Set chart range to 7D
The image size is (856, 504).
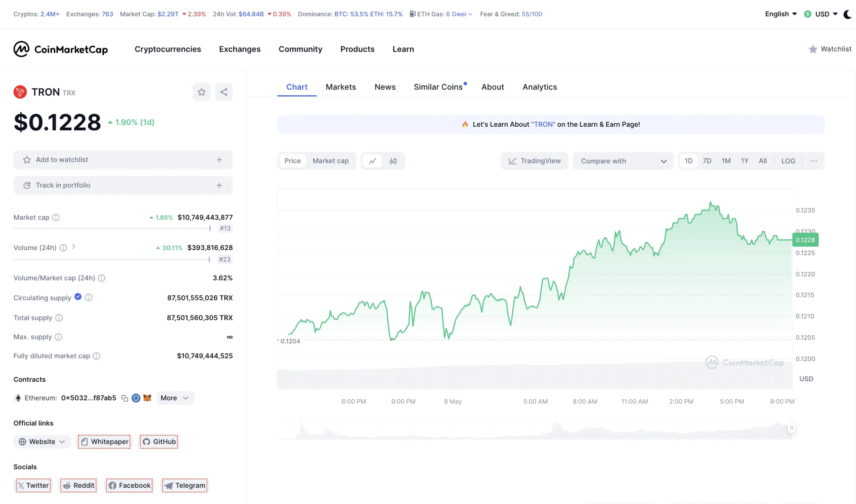point(707,161)
